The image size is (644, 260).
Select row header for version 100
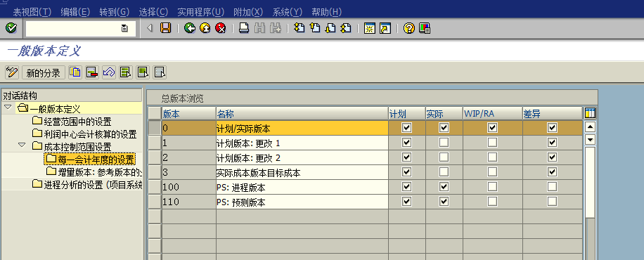point(155,187)
